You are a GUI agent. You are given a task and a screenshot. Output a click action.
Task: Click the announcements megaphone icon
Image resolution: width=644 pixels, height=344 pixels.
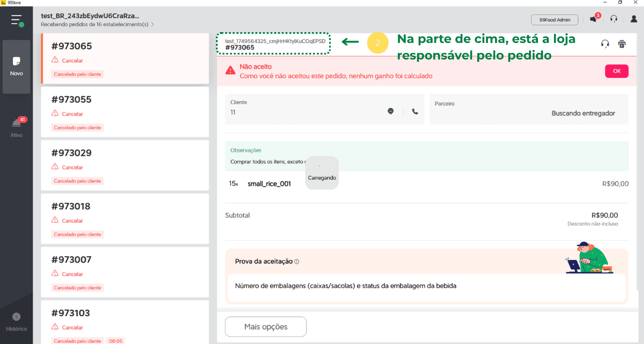click(x=593, y=19)
